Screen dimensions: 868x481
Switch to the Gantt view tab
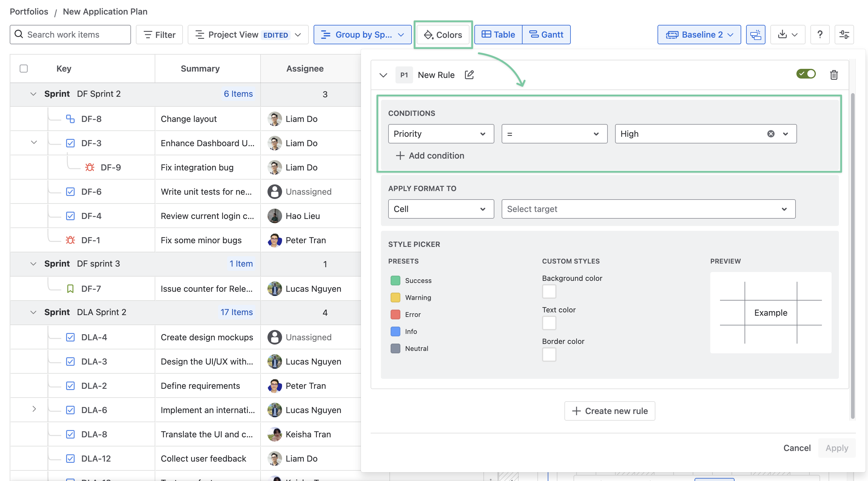tap(546, 35)
